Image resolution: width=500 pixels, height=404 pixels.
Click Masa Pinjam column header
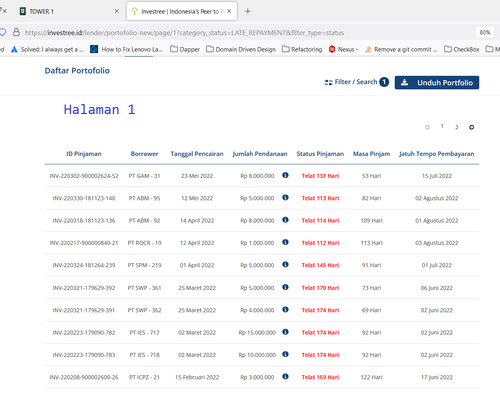pos(372,154)
